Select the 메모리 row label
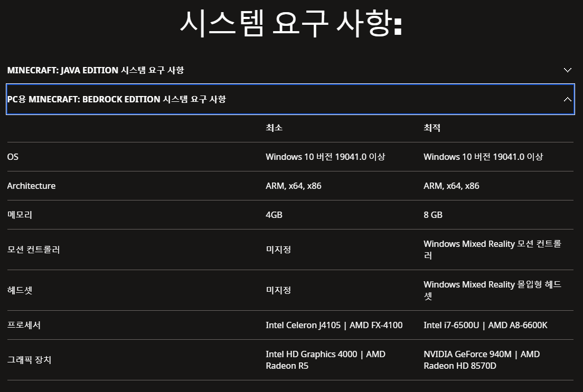This screenshot has height=392, width=583. pos(20,215)
